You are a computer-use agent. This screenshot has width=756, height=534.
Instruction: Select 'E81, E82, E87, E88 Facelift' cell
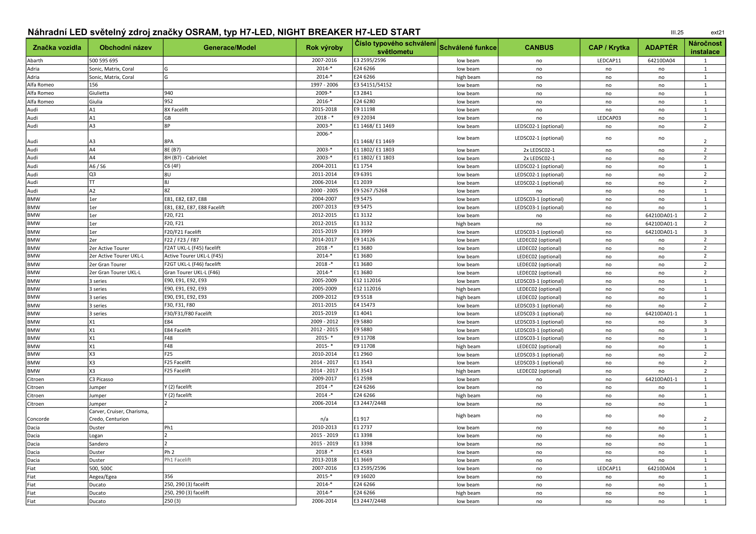(x=229, y=207)
